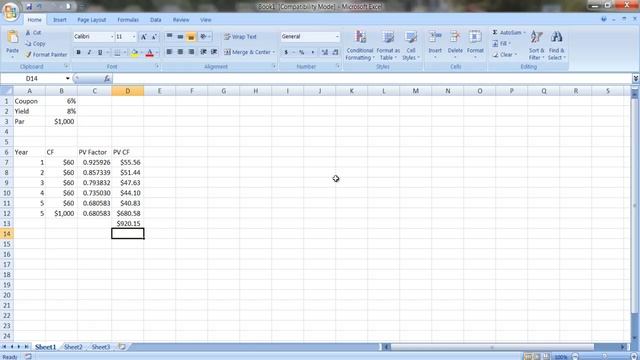The height and width of the screenshot is (360, 640).
Task: Apply the Borders icon
Action: [117, 53]
